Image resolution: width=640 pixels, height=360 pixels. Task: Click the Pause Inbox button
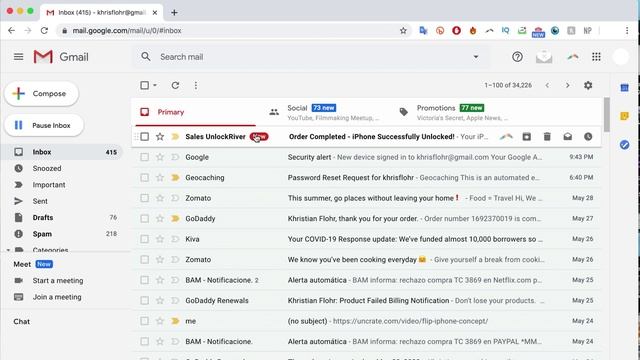pos(44,125)
